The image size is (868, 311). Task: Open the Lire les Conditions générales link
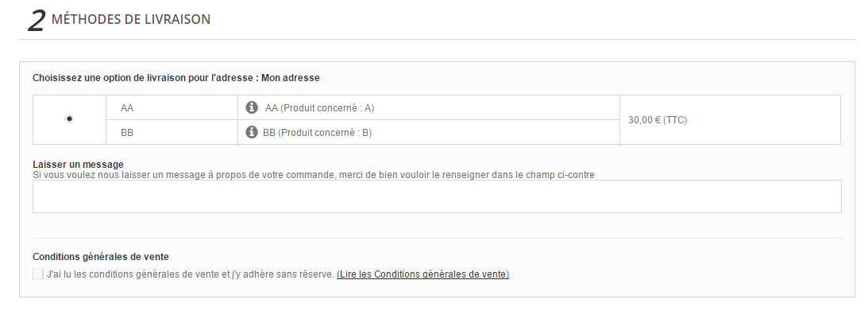423,274
